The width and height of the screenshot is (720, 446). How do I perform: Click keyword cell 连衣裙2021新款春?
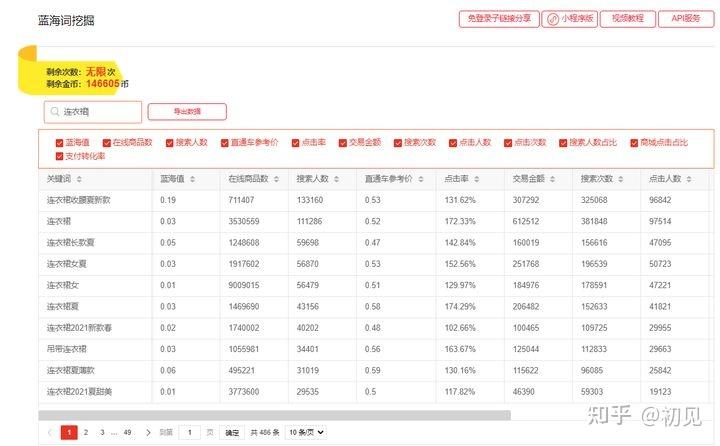[x=79, y=328]
